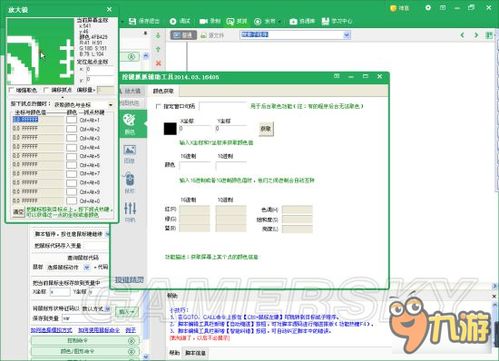Open the grab tool (抓抓) toolbar icon
The height and width of the screenshot is (361, 499).
(230, 21)
